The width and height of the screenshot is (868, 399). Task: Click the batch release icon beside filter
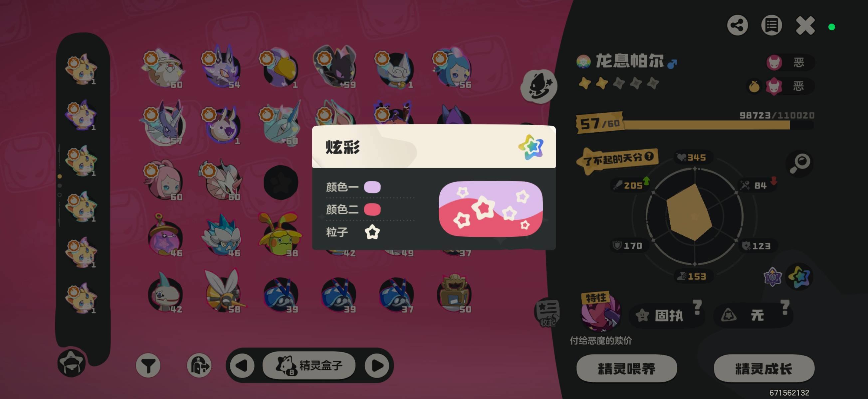pos(199,365)
